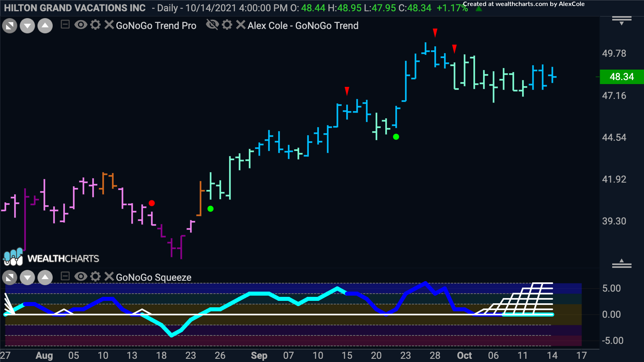The image size is (644, 362).
Task: Click the date label 14 on time axis
Action: tap(552, 356)
